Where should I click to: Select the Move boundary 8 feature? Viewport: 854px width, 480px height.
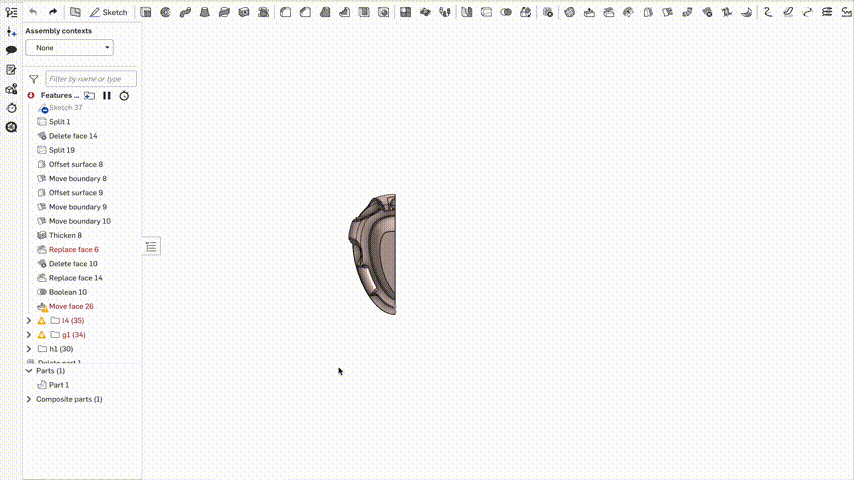pos(77,179)
